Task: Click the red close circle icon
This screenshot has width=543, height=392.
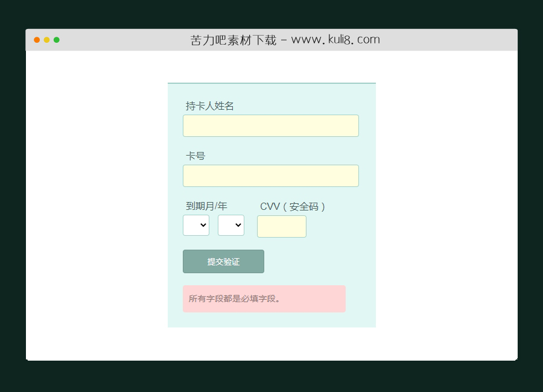Action: 37,39
